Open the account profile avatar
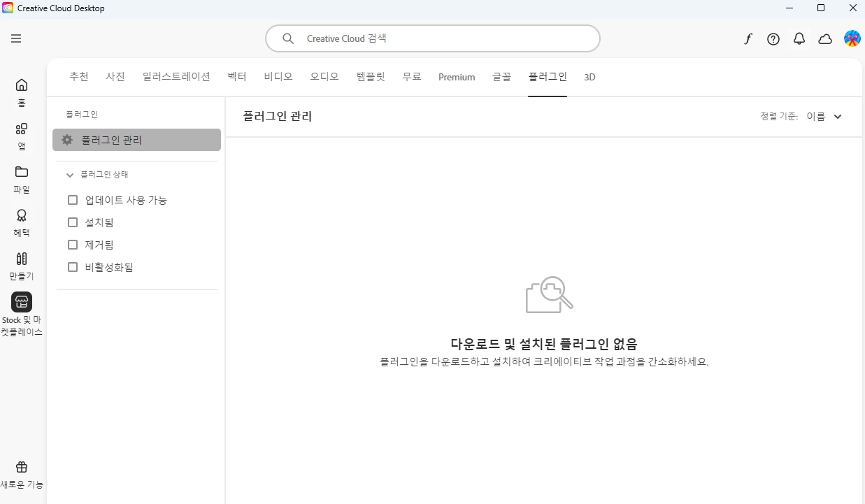This screenshot has width=865, height=504. coord(852,38)
